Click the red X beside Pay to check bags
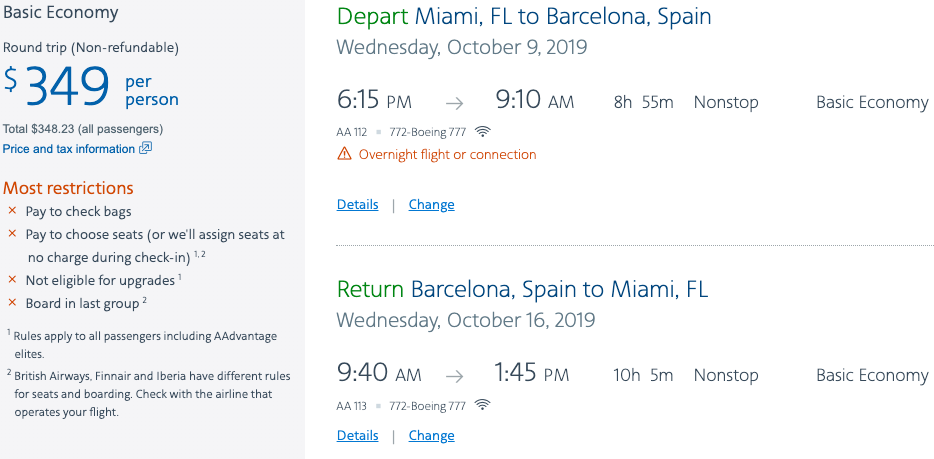934x459 pixels. coord(12,211)
